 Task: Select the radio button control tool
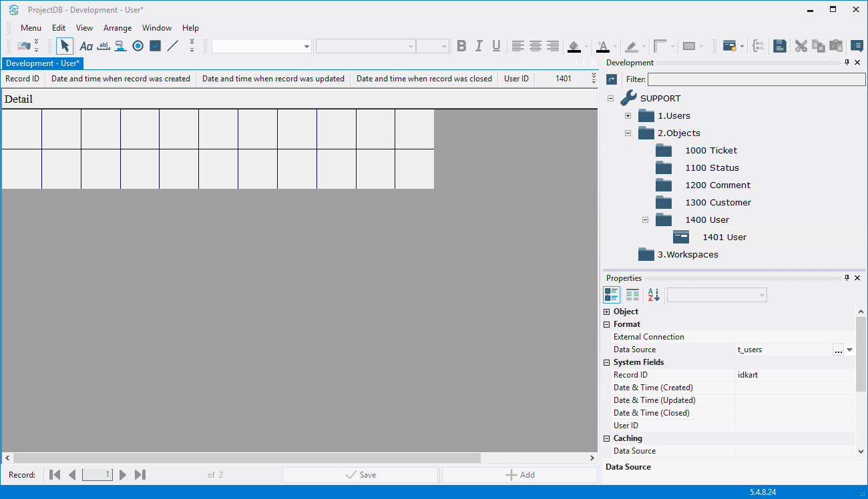(x=138, y=46)
